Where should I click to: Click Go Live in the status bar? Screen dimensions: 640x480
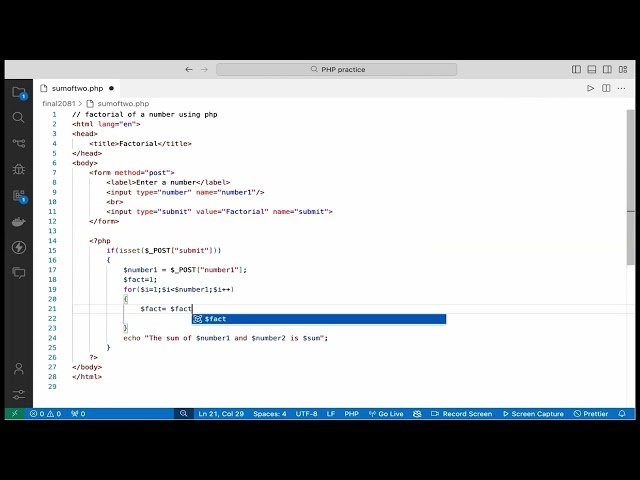387,414
